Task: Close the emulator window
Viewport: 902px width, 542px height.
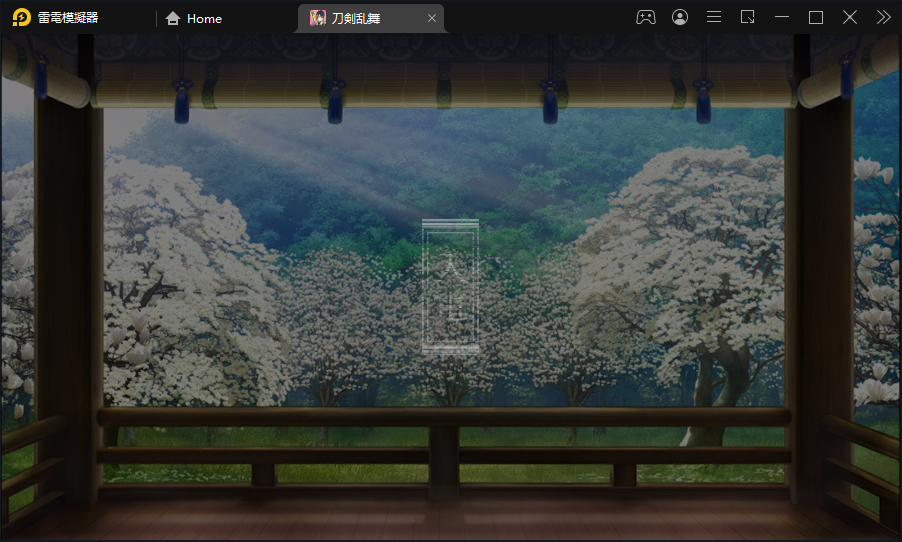Action: (850, 17)
